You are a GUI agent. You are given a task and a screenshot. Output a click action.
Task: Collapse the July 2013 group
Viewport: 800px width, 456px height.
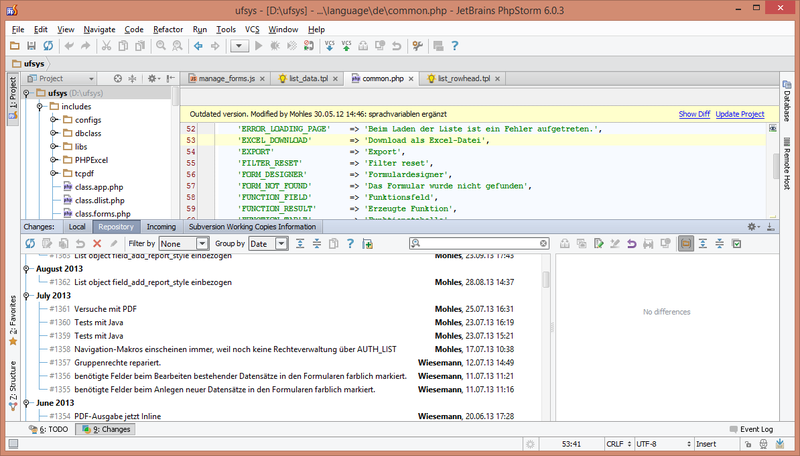26,295
